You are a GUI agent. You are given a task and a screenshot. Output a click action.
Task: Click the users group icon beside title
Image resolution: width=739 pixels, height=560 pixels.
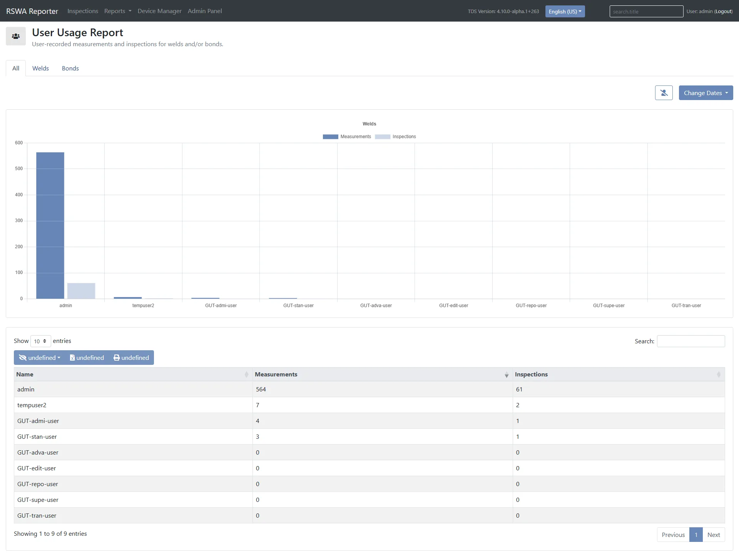[16, 36]
